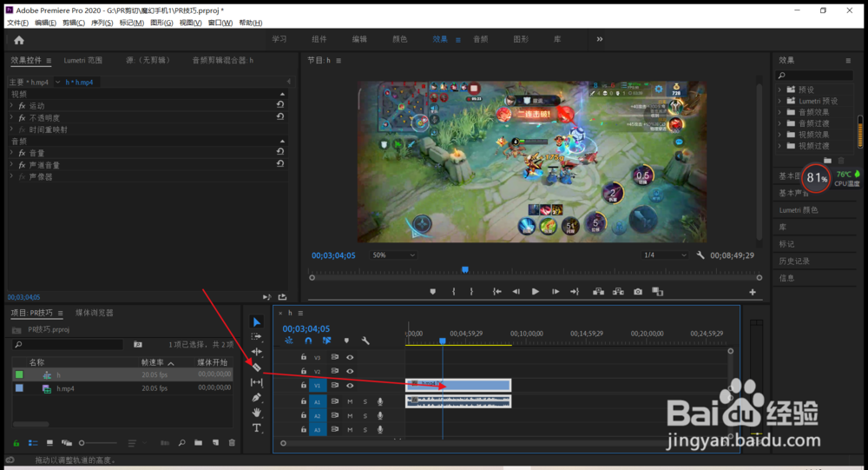Toggle V3 track output eye
This screenshot has height=470, width=868.
coord(350,357)
